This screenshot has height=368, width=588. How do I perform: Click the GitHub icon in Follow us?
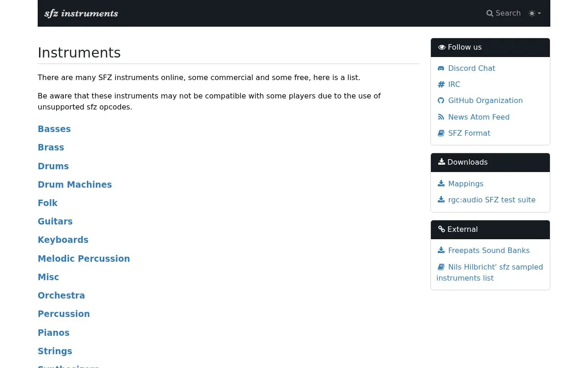pyautogui.click(x=441, y=100)
